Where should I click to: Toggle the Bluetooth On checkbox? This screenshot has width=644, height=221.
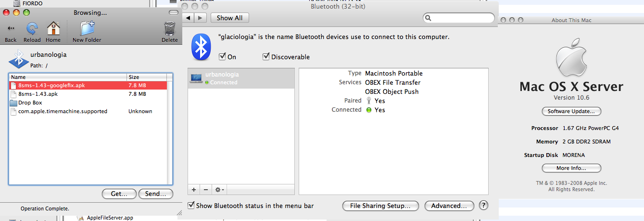(222, 57)
